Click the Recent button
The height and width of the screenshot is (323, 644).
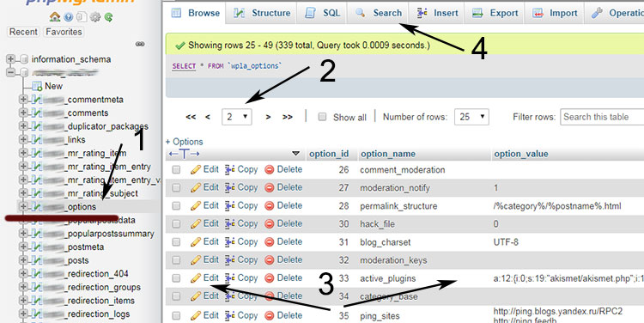pyautogui.click(x=23, y=32)
